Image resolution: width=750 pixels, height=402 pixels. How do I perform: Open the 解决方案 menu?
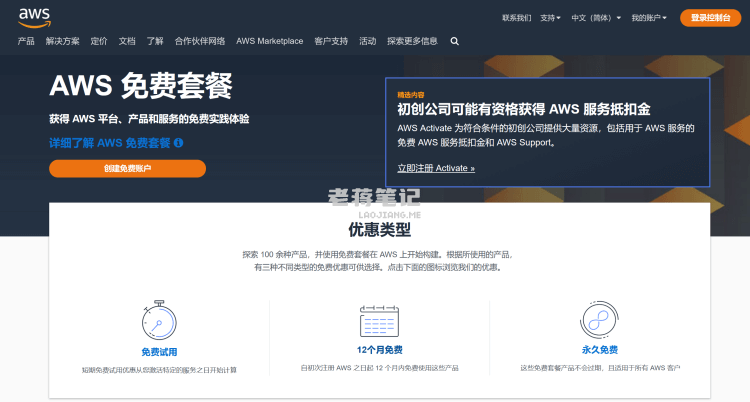click(x=62, y=41)
